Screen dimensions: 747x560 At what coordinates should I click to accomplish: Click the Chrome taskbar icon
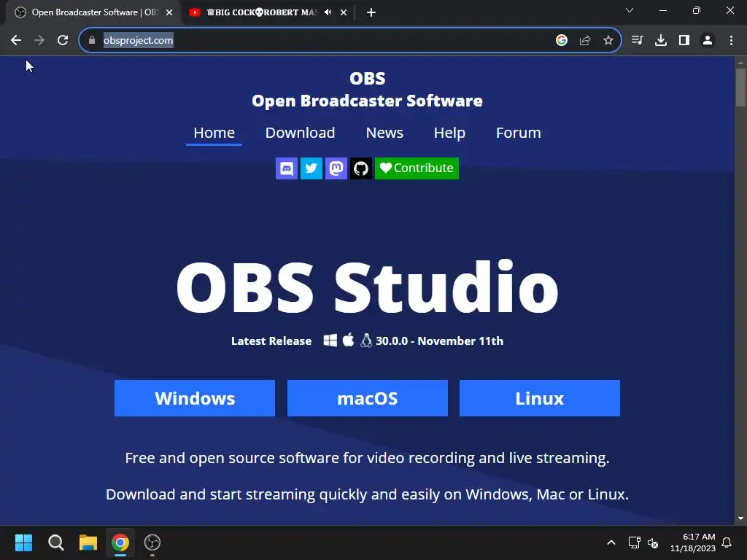pyautogui.click(x=120, y=542)
